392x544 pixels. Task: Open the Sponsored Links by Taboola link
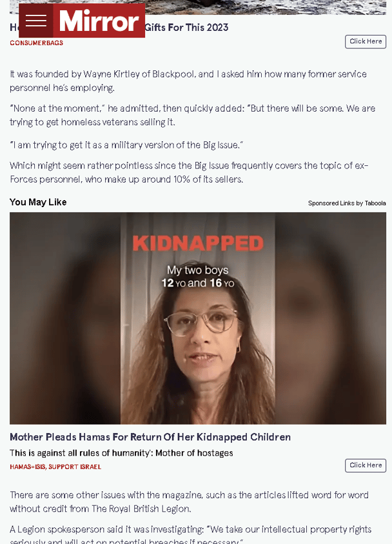point(347,203)
